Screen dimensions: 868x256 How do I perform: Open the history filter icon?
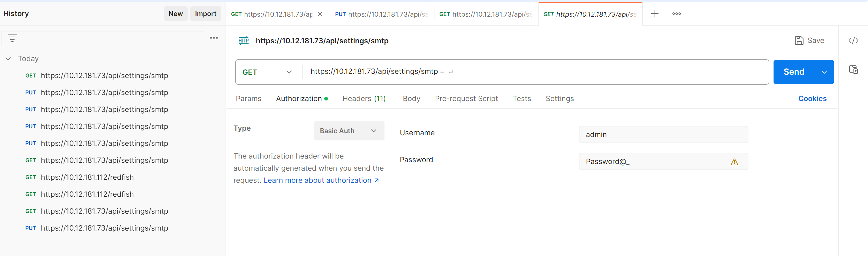point(12,38)
